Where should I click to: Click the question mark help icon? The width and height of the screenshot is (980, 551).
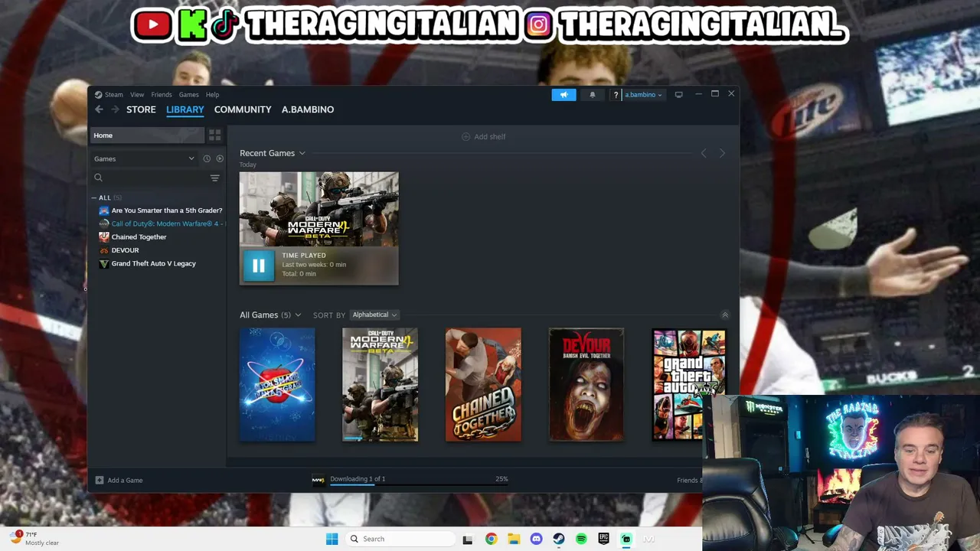[x=616, y=95]
